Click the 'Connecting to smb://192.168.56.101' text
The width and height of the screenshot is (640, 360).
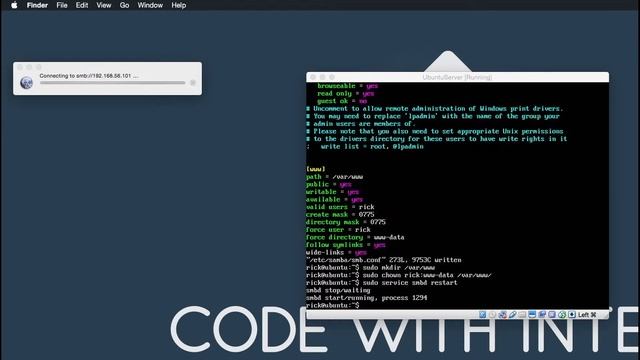tap(89, 76)
